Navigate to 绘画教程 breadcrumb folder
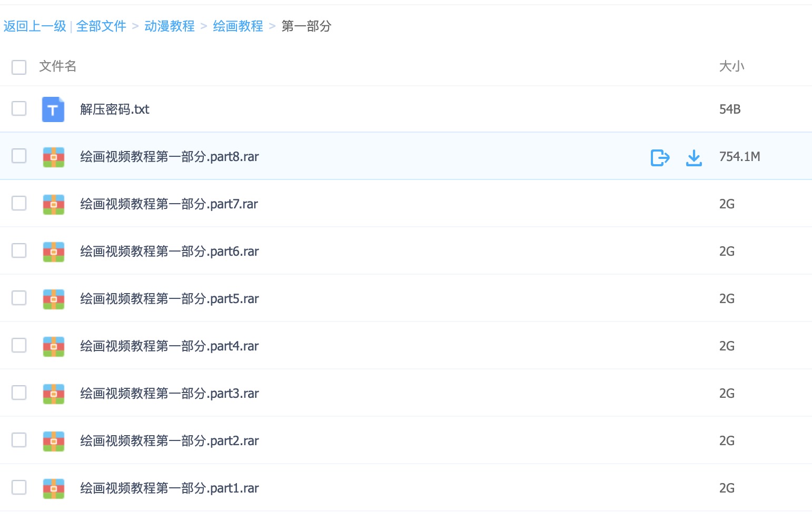Image resolution: width=812 pixels, height=522 pixels. point(238,26)
